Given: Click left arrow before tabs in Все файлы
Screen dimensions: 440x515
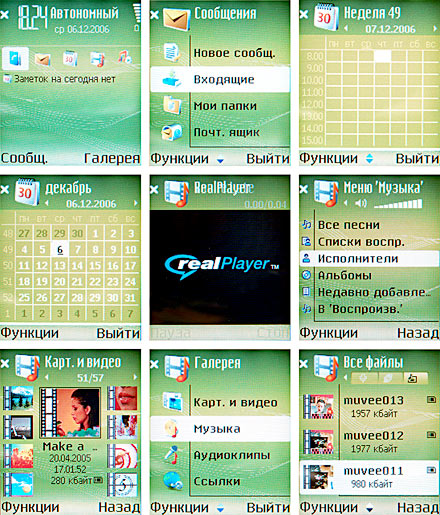Looking at the screenshot, I should (346, 377).
